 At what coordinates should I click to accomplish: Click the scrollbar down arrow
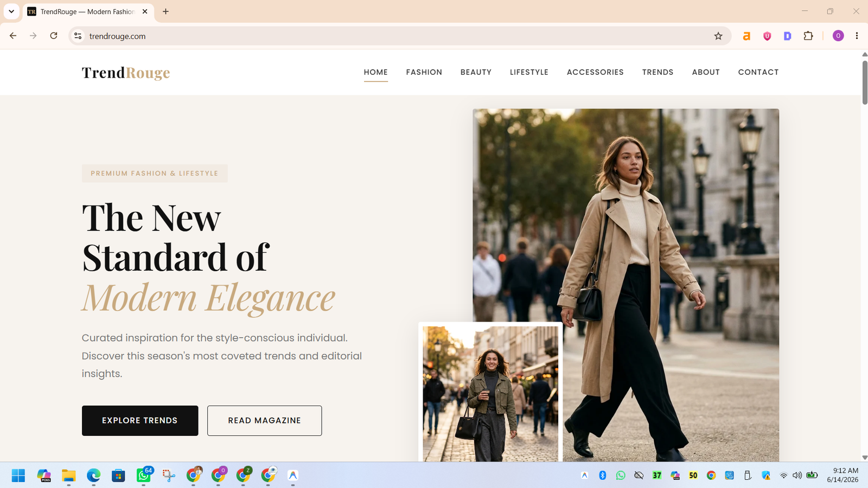[864, 458]
